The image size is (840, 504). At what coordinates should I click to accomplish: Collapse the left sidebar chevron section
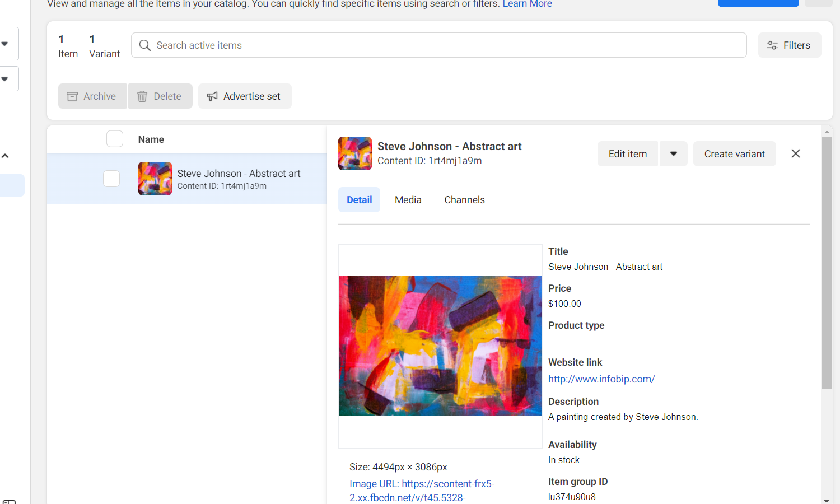6,156
